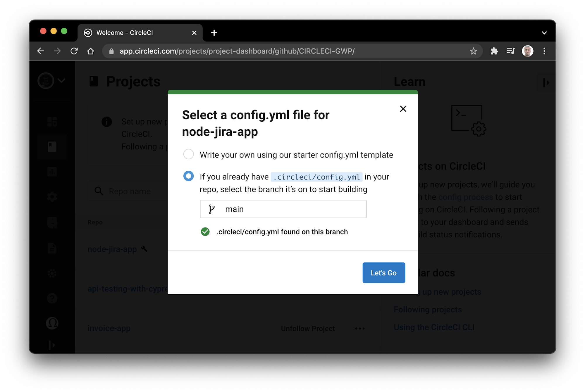Viewport: 585px width, 392px height.
Task: Expand the Learn panel using its arrow
Action: [546, 83]
